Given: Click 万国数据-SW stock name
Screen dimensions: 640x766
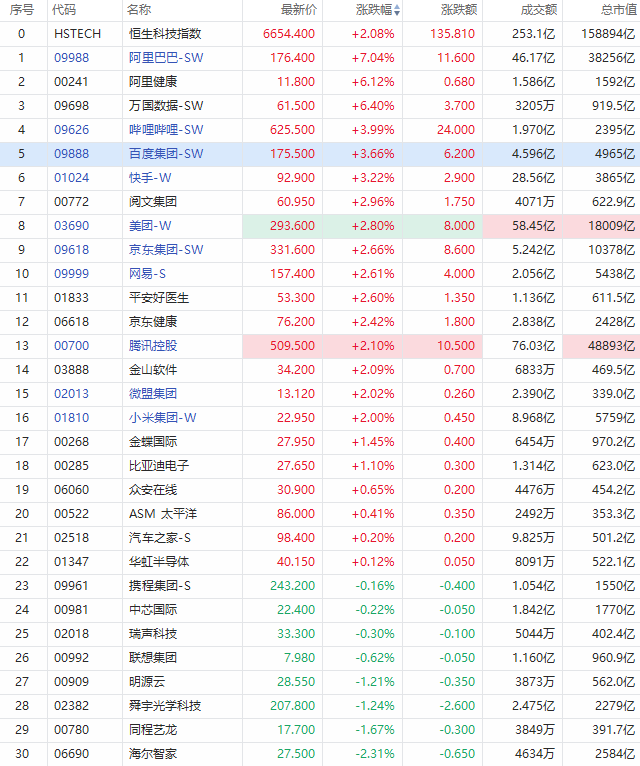Looking at the screenshot, I should [166, 106].
